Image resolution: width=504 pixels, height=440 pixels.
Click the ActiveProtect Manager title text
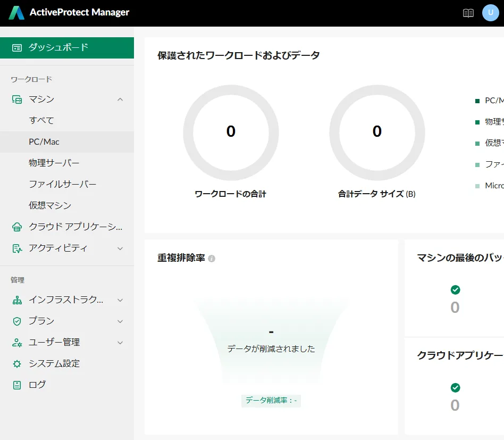79,12
